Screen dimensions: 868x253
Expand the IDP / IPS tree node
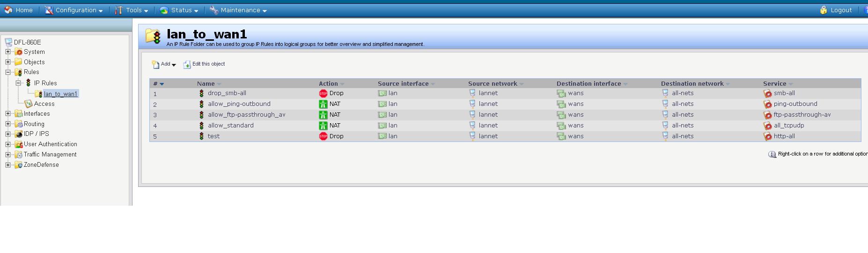coord(8,134)
